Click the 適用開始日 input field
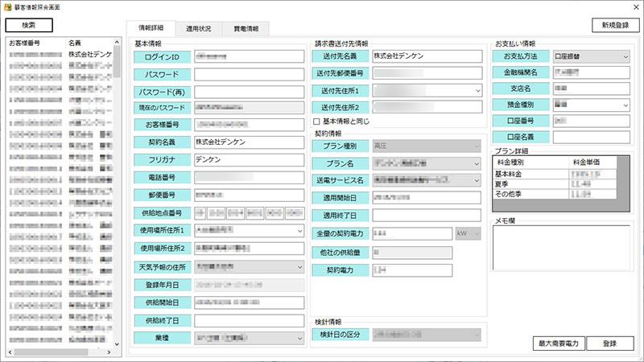This screenshot has width=644, height=362. (x=427, y=197)
